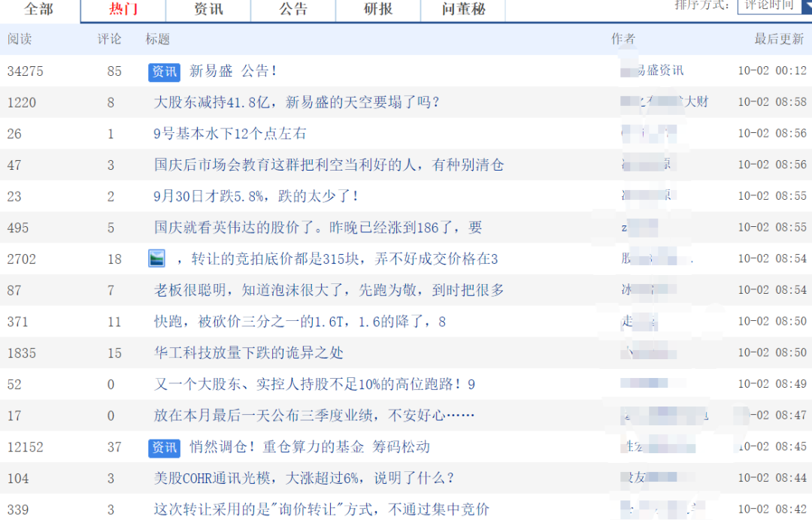Open post 9号基本水下12个点左右
Screen dimensions: 812x520
pyautogui.click(x=230, y=134)
